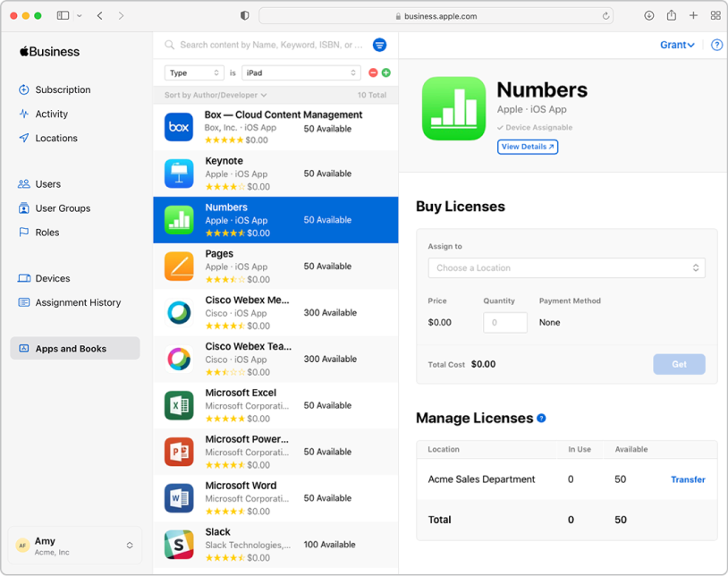Open the blue filter icon beside search

[x=380, y=45]
